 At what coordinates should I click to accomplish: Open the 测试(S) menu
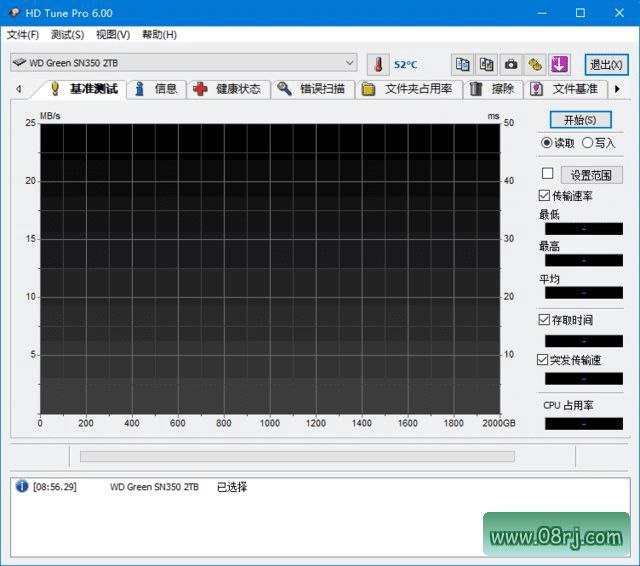coord(67,35)
